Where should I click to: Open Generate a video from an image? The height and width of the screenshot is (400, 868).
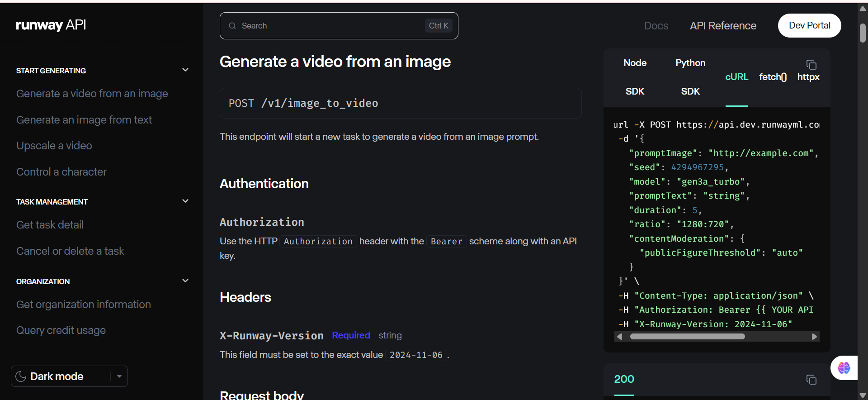tap(92, 94)
